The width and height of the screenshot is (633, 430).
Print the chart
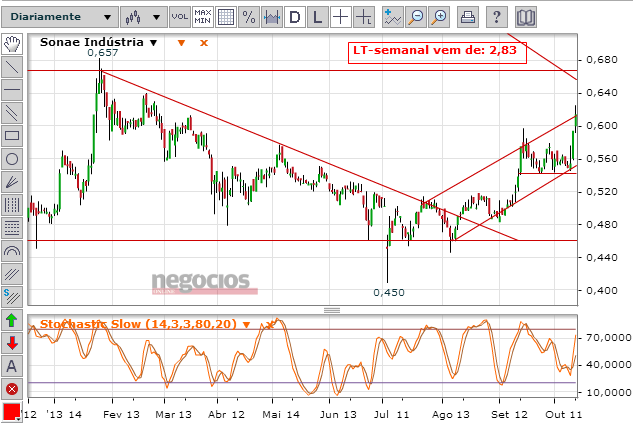(468, 17)
